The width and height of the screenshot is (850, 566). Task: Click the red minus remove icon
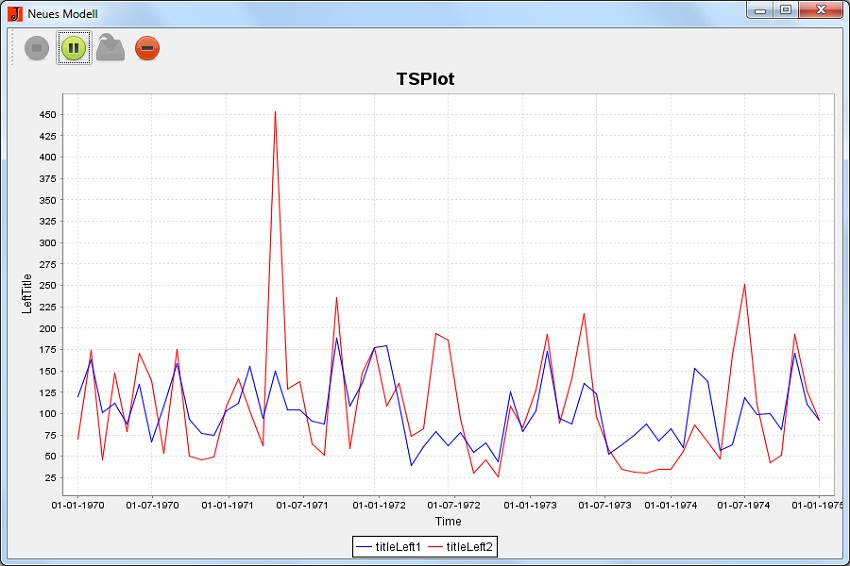tap(147, 48)
